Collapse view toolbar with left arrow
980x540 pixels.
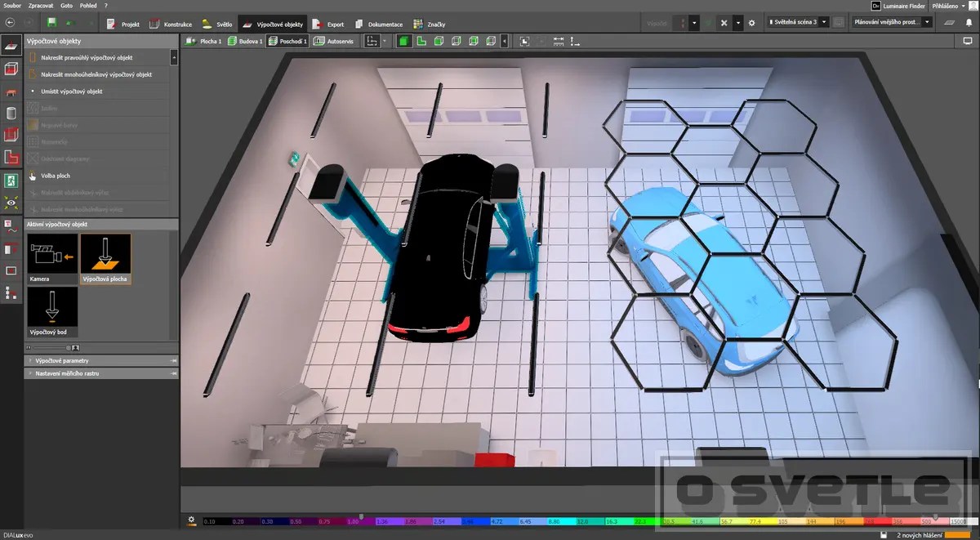pos(504,41)
